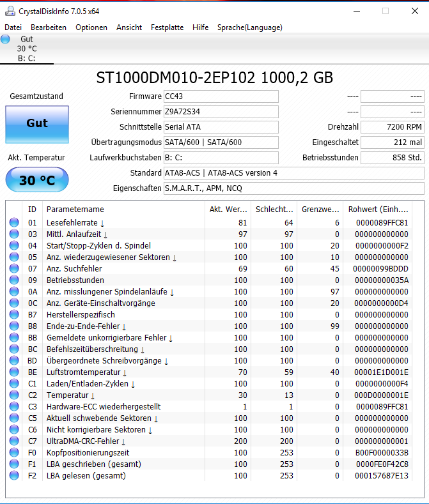This screenshot has width=429, height=504.
Task: Click status orb of Aktuell schwebende Sektoren row
Action: click(14, 418)
